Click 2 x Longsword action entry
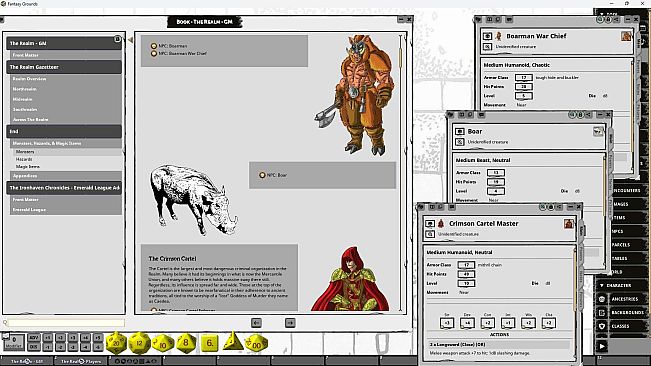The image size is (651, 366). point(499,344)
